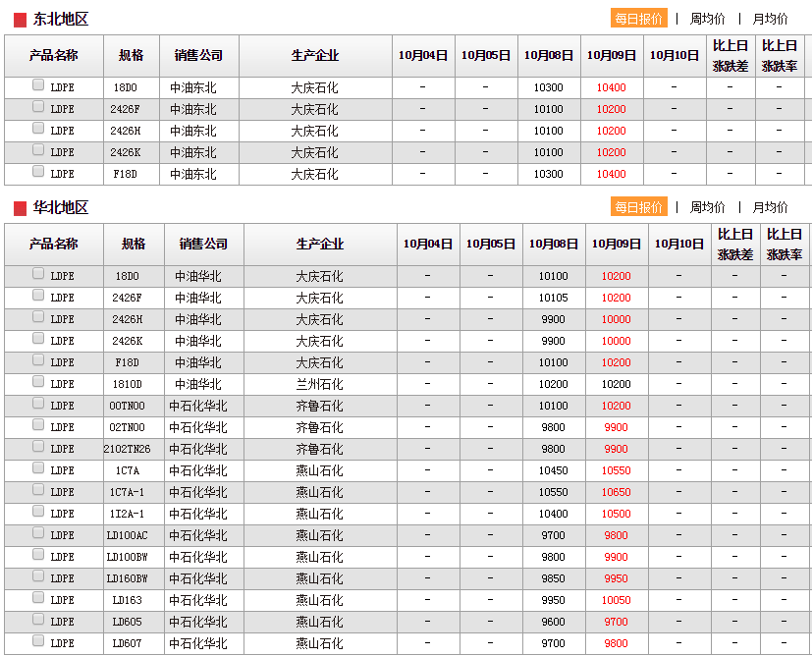The image size is (812, 657).
Task: Click 10550 red price in 1C7A row
Action: pos(617,471)
